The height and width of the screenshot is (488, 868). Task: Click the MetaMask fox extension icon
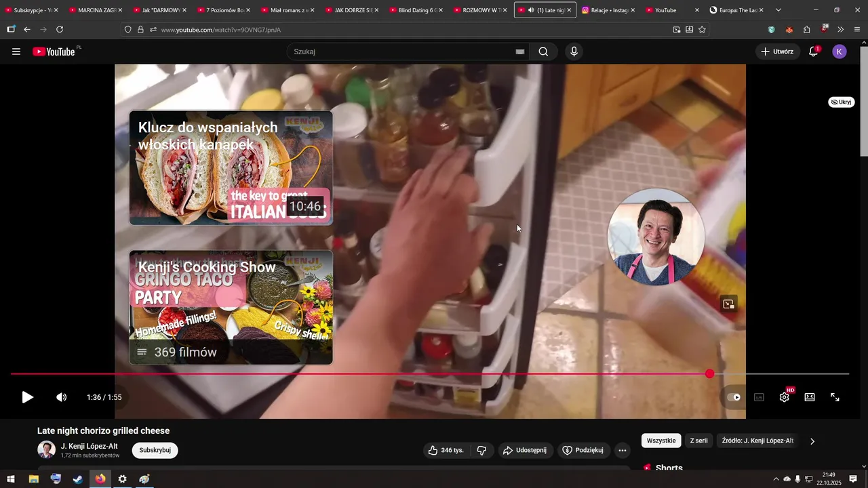point(789,30)
